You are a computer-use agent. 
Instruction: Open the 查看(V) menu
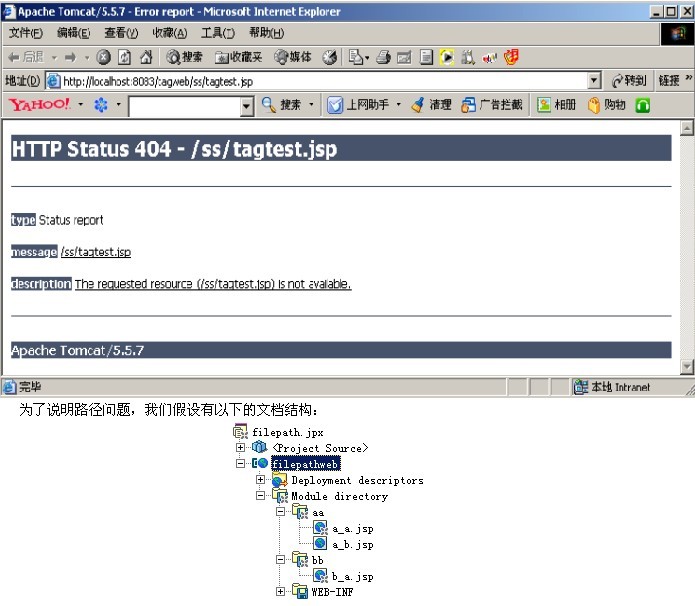pyautogui.click(x=121, y=33)
